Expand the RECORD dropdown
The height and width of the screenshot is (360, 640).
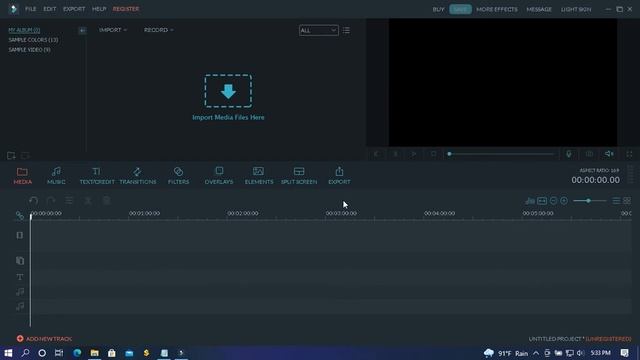point(158,30)
